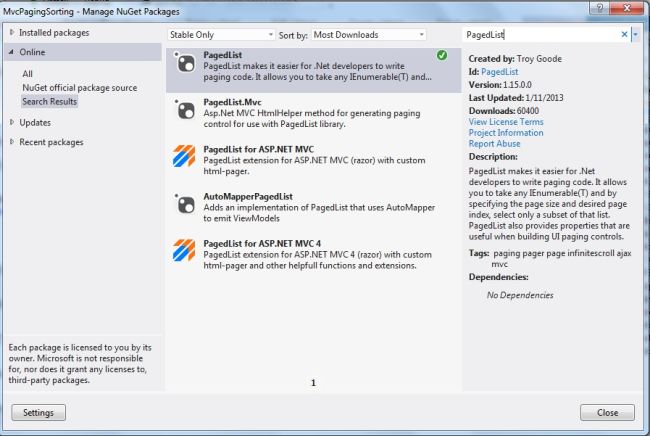This screenshot has width=650, height=436.
Task: Click the Tags paging pager list
Action: [x=562, y=258]
